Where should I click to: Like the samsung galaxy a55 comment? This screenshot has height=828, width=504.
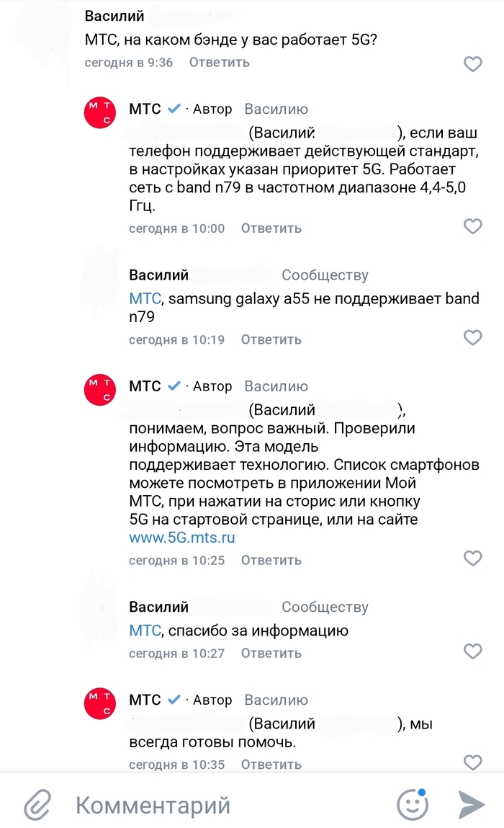(x=472, y=337)
